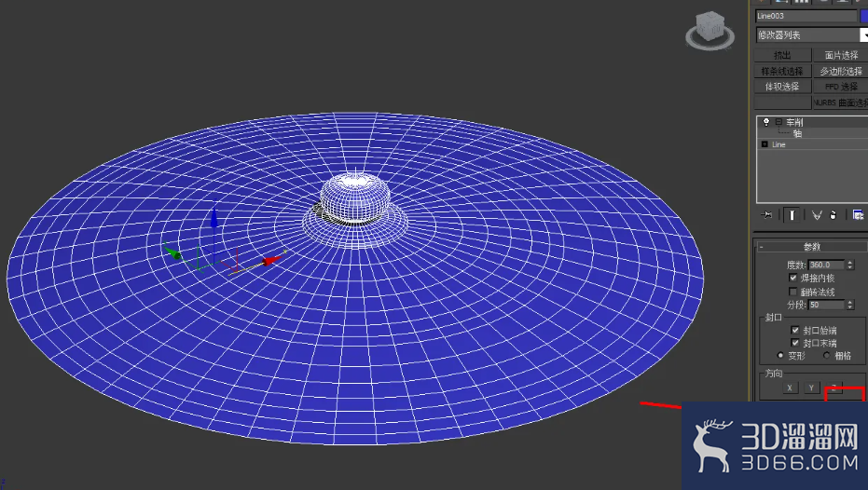Uncheck the 焊接内核 checkbox
The image size is (868, 490).
792,278
